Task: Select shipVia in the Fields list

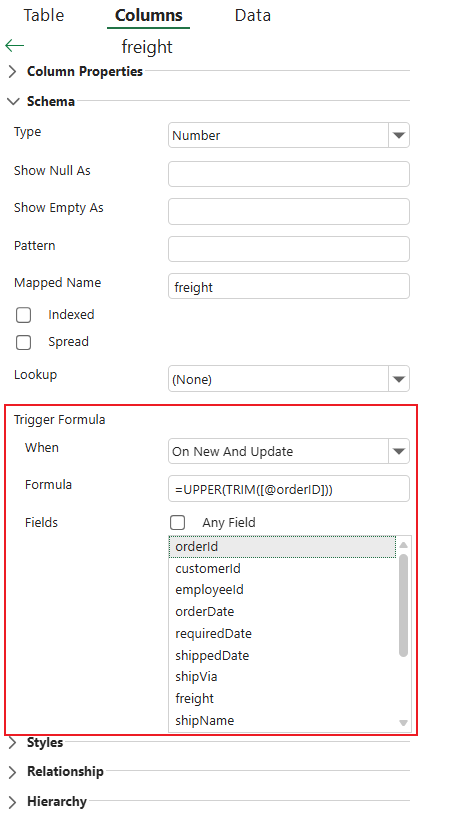Action: tap(283, 677)
